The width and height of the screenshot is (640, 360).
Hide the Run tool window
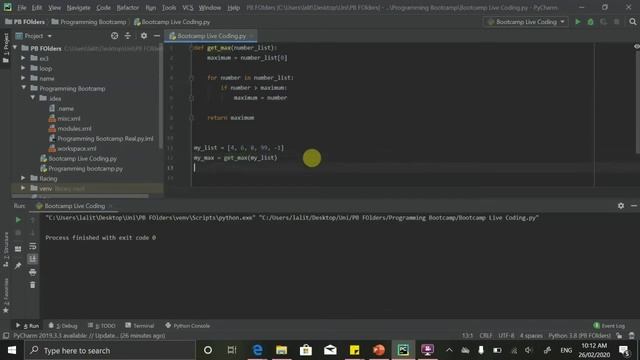[x=634, y=206]
